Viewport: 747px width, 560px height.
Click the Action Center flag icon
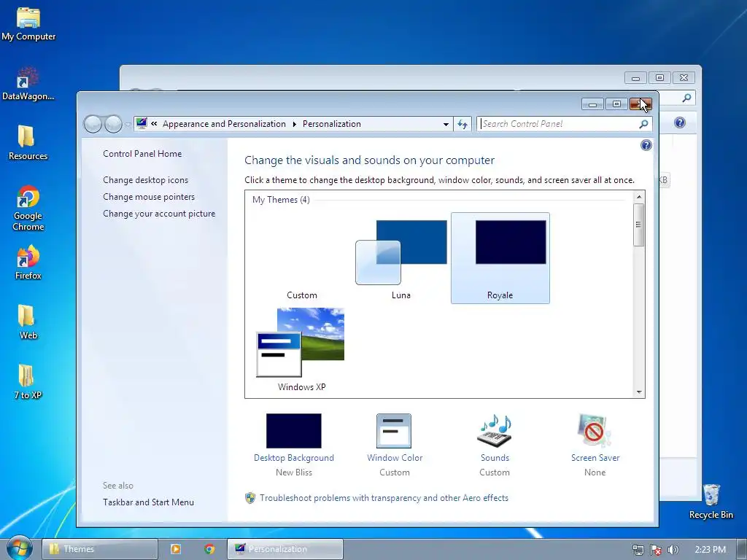coord(656,550)
